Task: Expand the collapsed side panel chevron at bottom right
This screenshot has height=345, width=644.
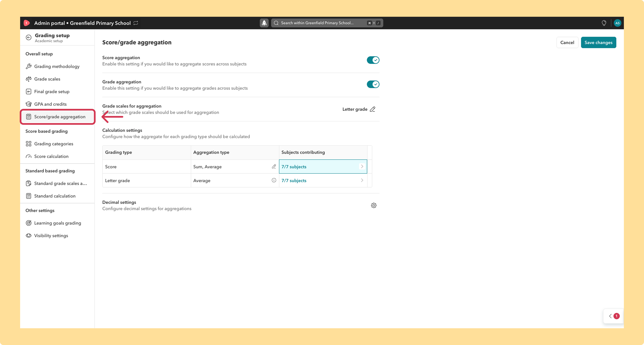Action: (610, 316)
